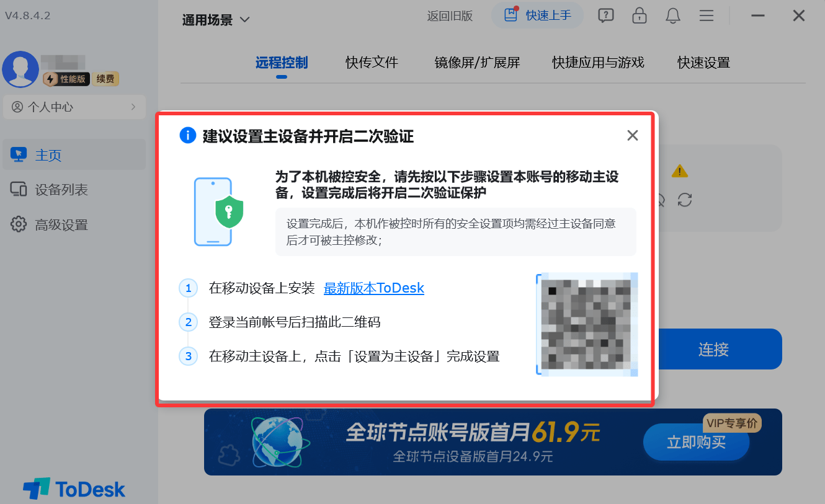825x504 pixels.
Task: Open the 镜像屏/扩展屏 tab
Action: (x=477, y=62)
